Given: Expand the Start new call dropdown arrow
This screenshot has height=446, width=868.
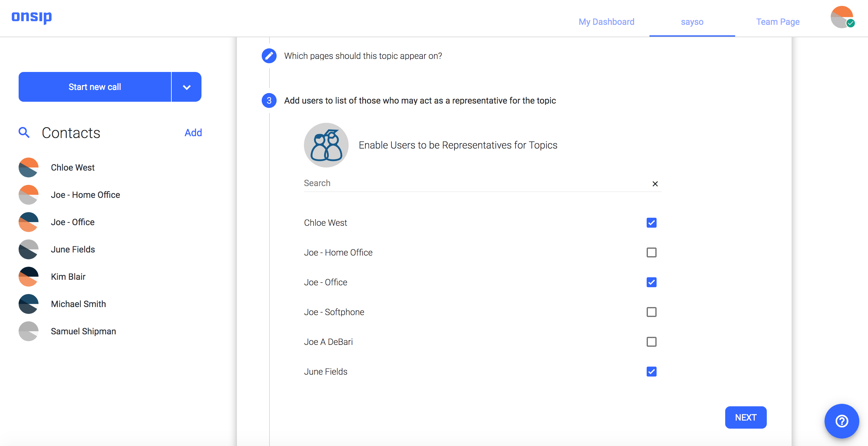Looking at the screenshot, I should (187, 87).
